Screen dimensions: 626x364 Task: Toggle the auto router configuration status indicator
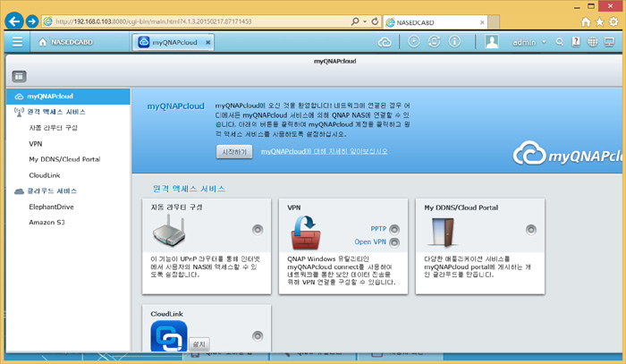[x=258, y=230]
